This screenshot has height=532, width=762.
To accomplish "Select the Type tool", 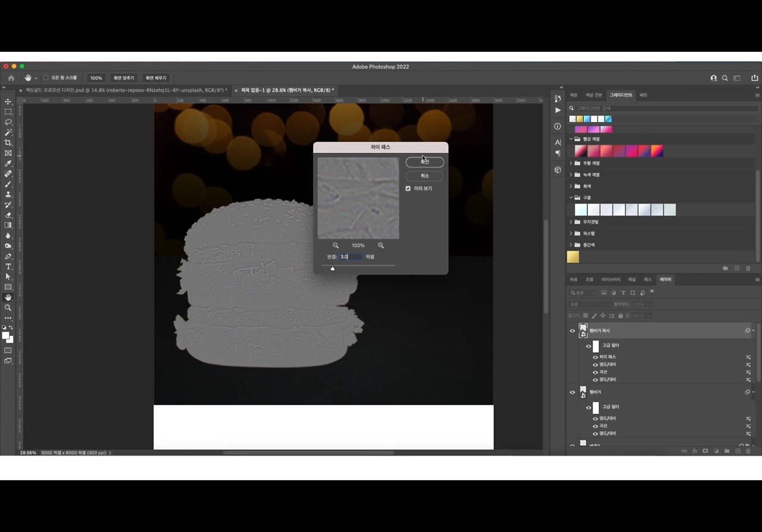I will [x=8, y=267].
